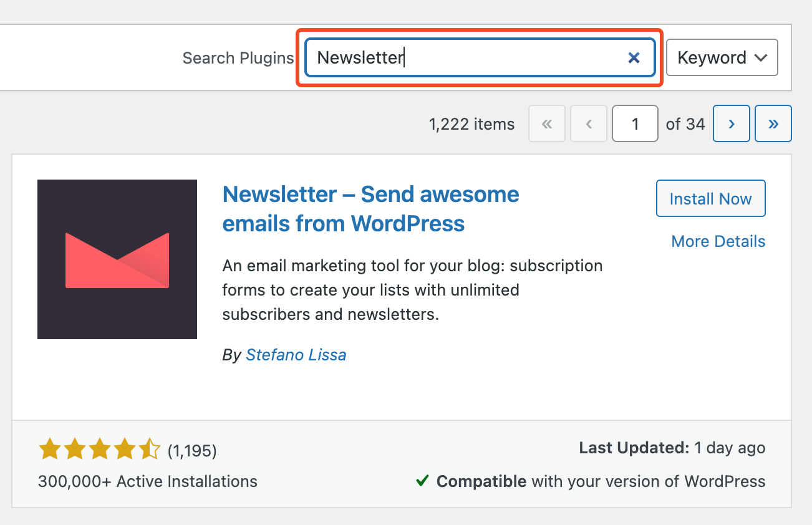Click inside the page number input box

(635, 123)
